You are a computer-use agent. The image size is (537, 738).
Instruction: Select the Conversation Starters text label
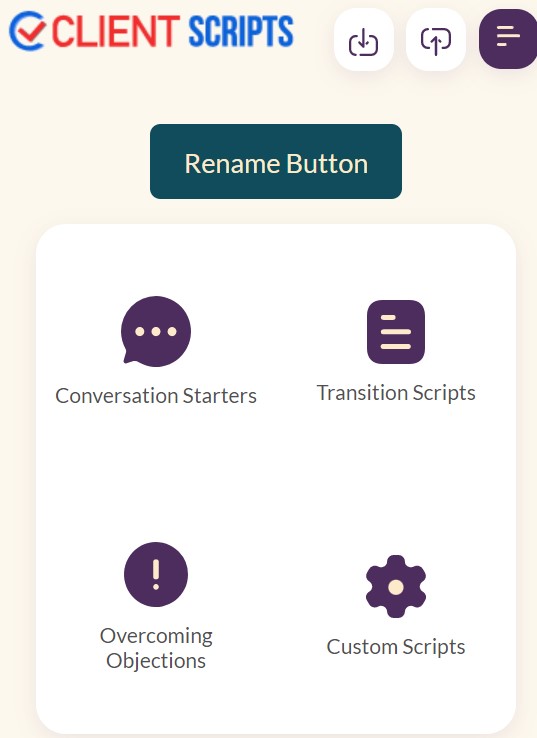156,396
